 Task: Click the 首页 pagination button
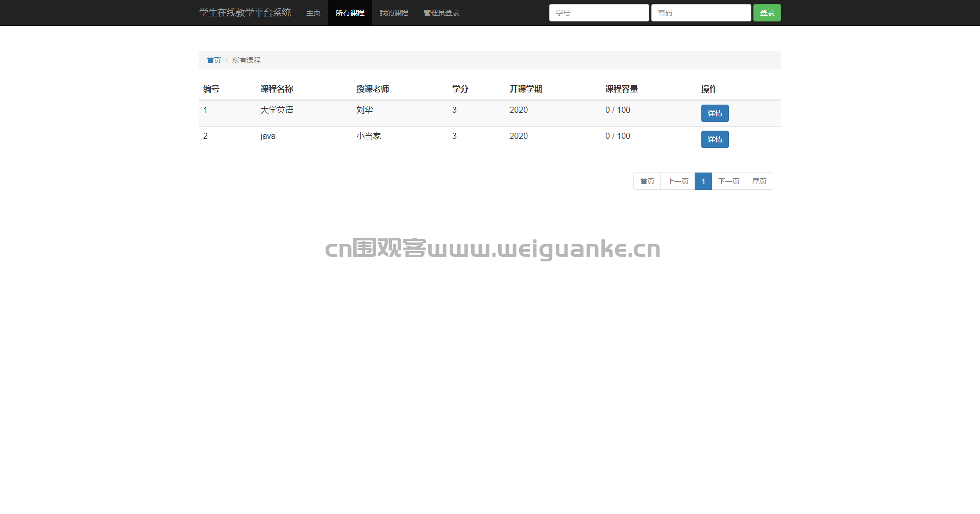pos(647,181)
